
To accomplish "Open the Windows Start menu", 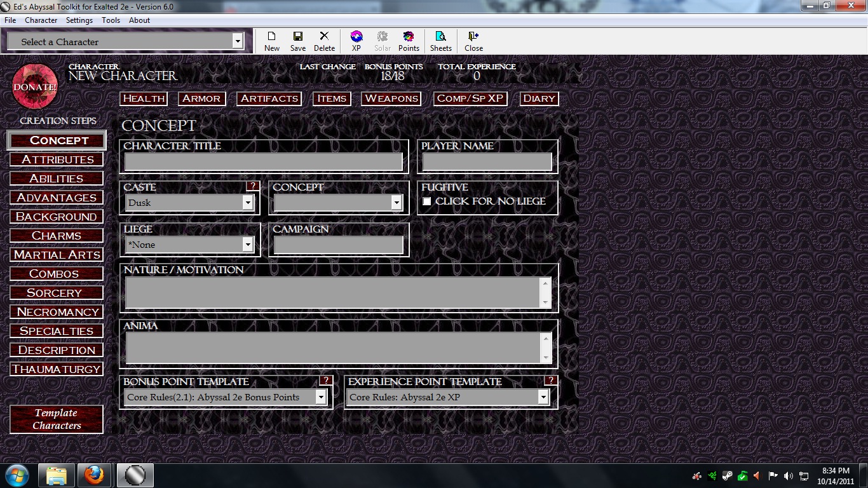I will click(x=17, y=475).
